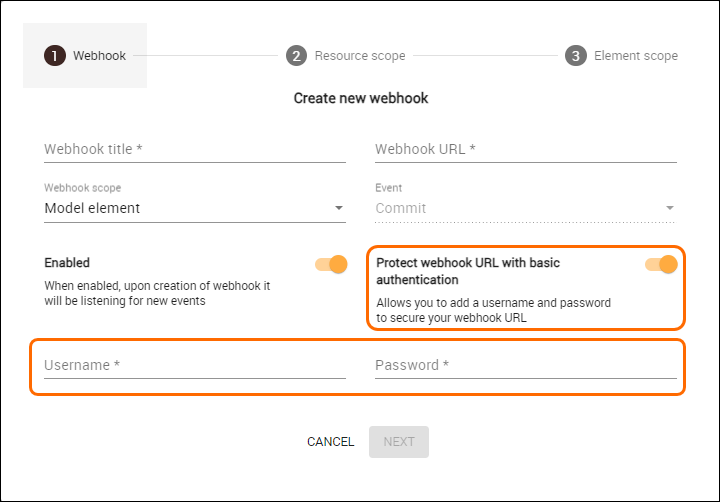
Task: Click the Event dropdown arrow
Action: pyautogui.click(x=669, y=209)
